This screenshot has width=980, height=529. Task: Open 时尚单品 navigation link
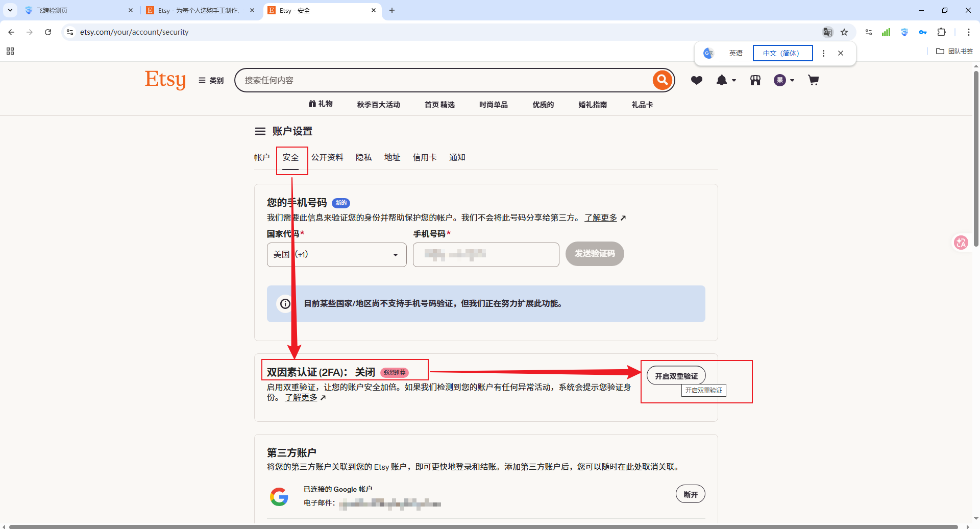coord(494,104)
